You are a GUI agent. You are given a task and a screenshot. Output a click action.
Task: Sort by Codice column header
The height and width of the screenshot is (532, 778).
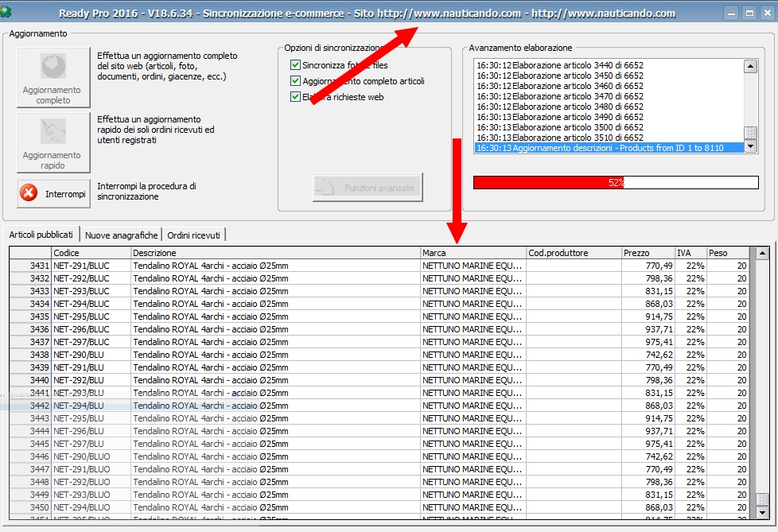(x=91, y=253)
